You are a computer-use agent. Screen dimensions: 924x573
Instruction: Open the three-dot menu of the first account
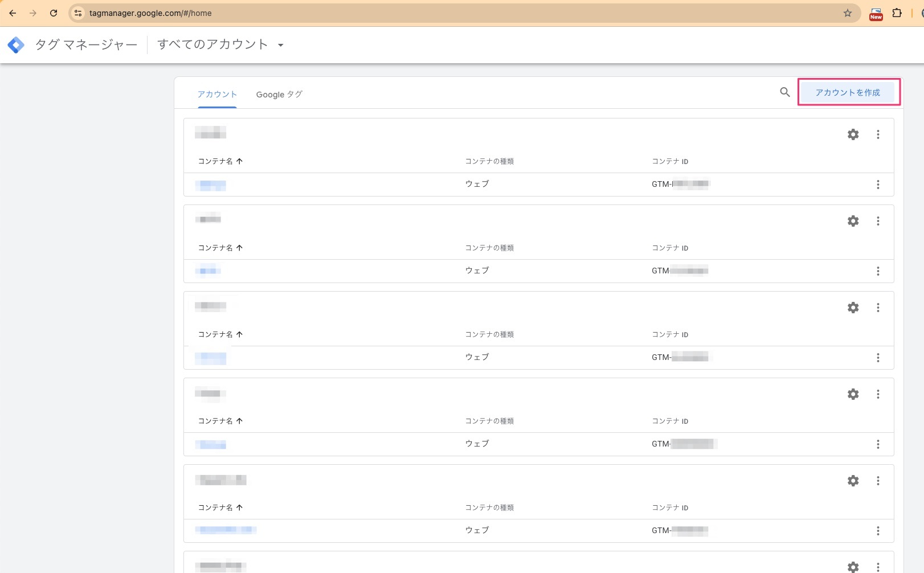878,134
